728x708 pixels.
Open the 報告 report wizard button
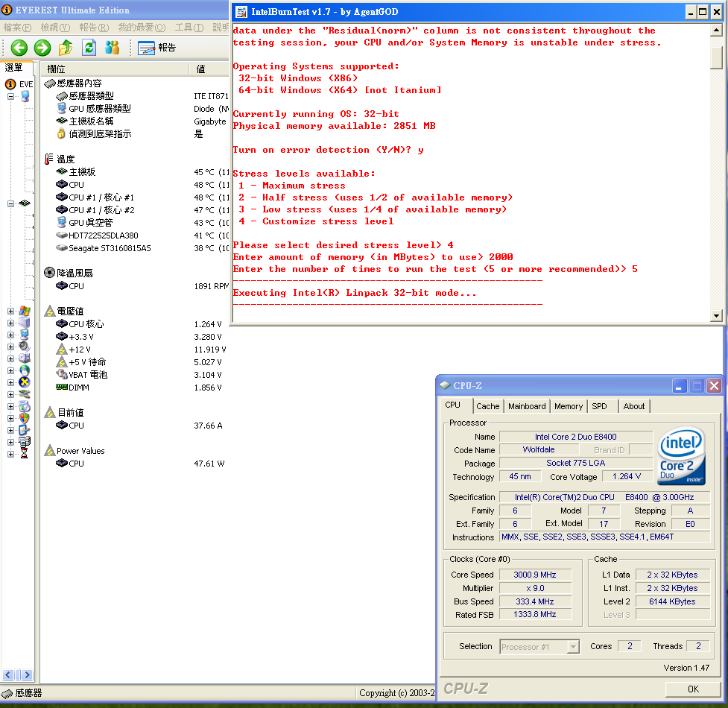point(157,48)
